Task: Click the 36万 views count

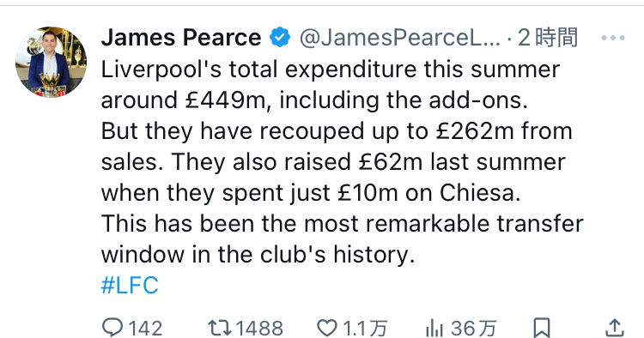Action: 473,329
